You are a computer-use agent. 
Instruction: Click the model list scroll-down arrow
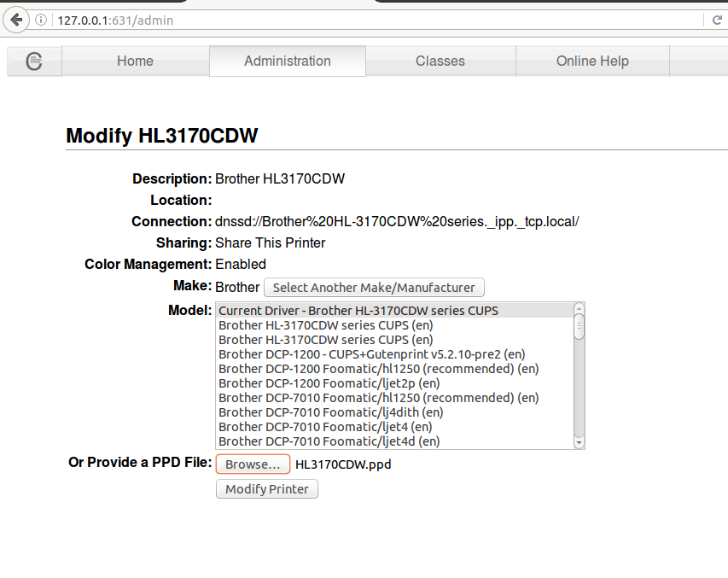point(579,443)
